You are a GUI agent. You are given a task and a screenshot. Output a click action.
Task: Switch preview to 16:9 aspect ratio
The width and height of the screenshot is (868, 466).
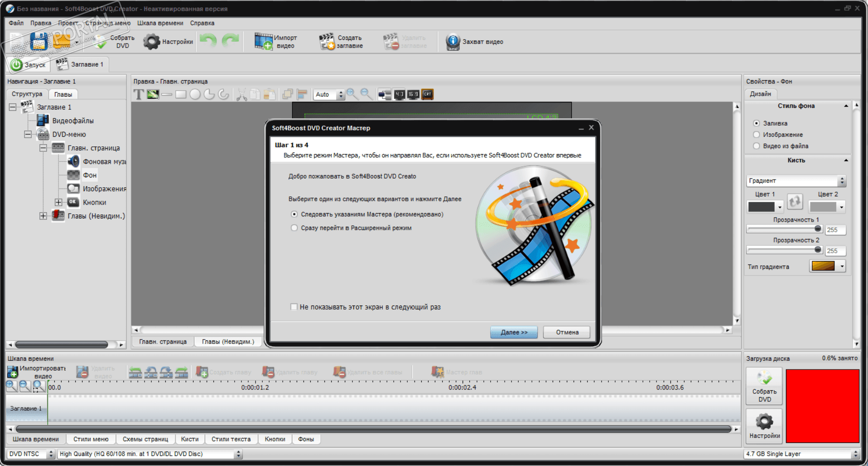pyautogui.click(x=413, y=94)
